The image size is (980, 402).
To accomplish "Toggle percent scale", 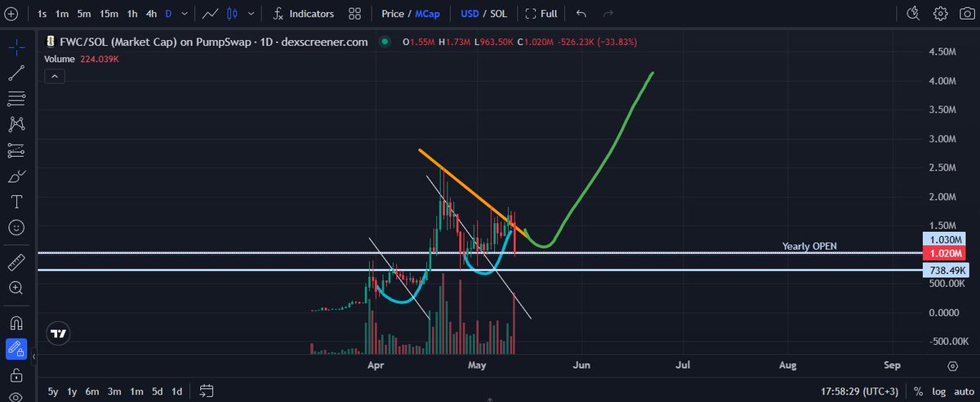I will click(919, 391).
